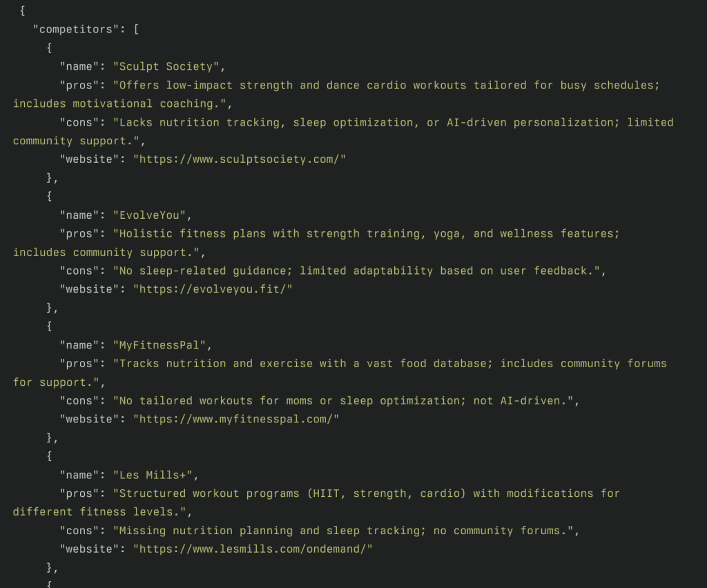Click Sculpt Society's "pros" key
The image size is (707, 588).
[x=79, y=86]
